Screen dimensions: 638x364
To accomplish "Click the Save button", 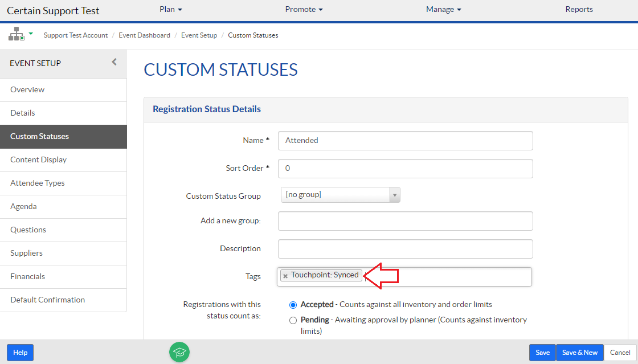I will click(x=542, y=353).
